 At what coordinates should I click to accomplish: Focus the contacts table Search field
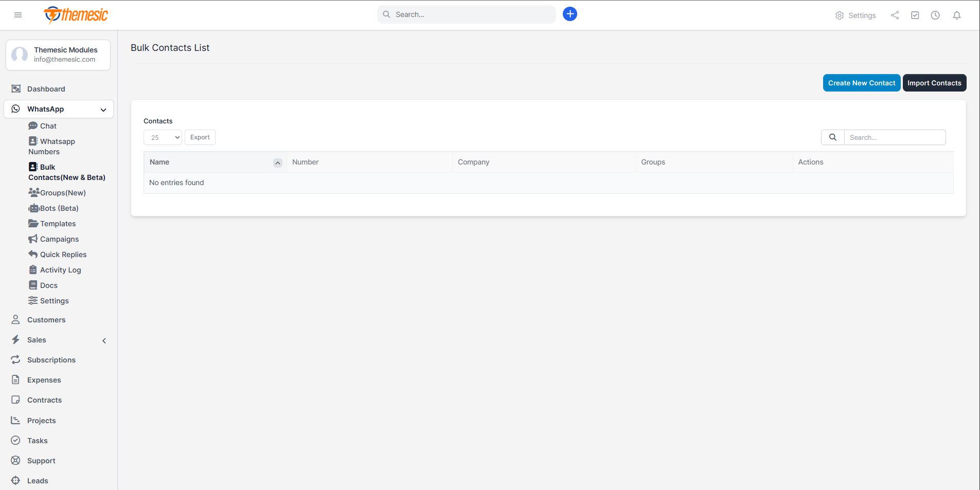895,137
